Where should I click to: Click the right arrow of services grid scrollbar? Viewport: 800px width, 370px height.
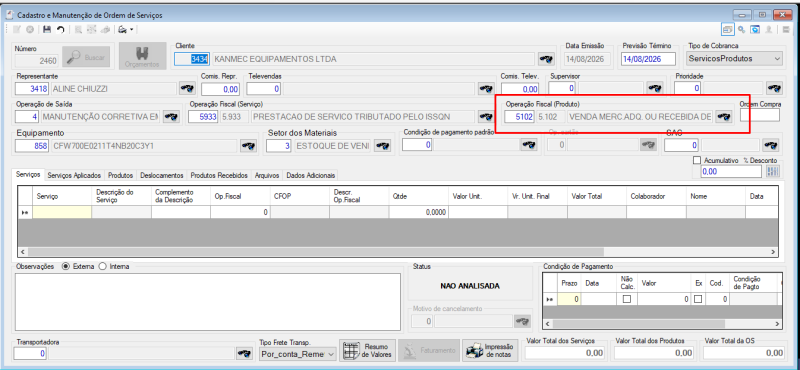(x=773, y=252)
